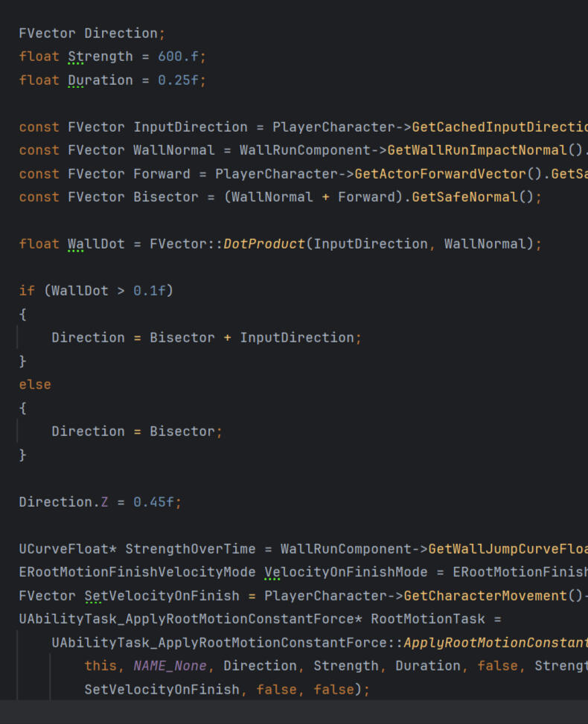Place cursor on the WallDot variable declaration
The width and height of the screenshot is (588, 724).
point(97,244)
